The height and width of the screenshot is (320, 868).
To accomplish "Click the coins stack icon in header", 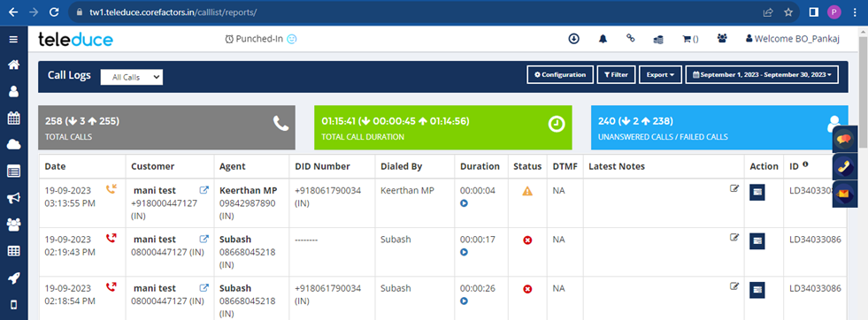I will pos(658,39).
